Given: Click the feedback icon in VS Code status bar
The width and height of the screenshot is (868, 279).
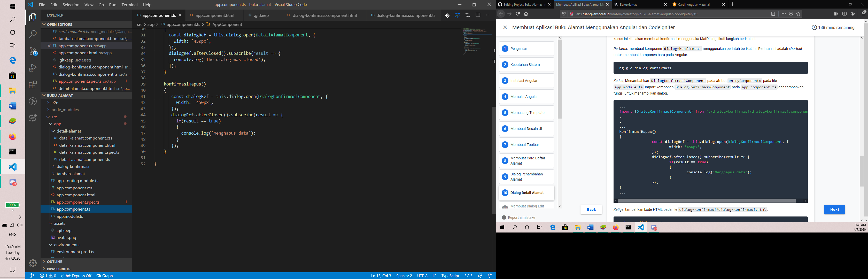Looking at the screenshot, I should (x=480, y=276).
